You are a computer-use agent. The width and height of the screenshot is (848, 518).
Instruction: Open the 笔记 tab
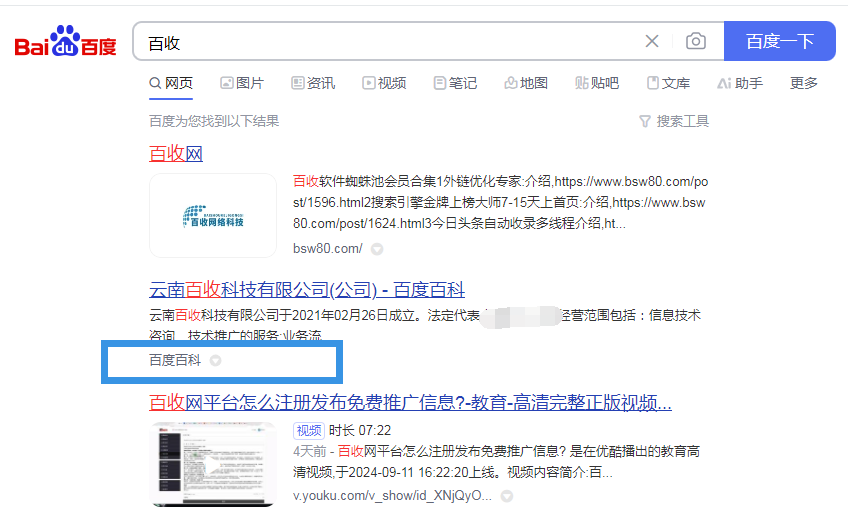point(455,83)
